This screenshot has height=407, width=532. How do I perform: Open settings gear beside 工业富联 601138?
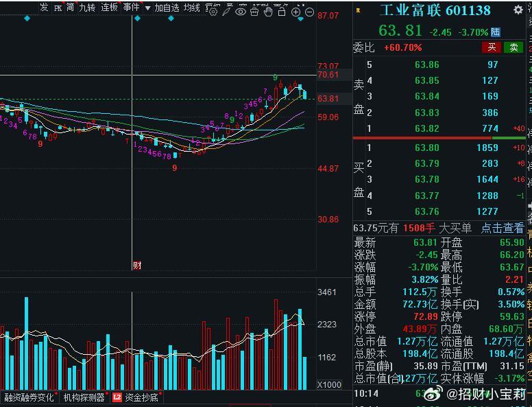[518, 10]
